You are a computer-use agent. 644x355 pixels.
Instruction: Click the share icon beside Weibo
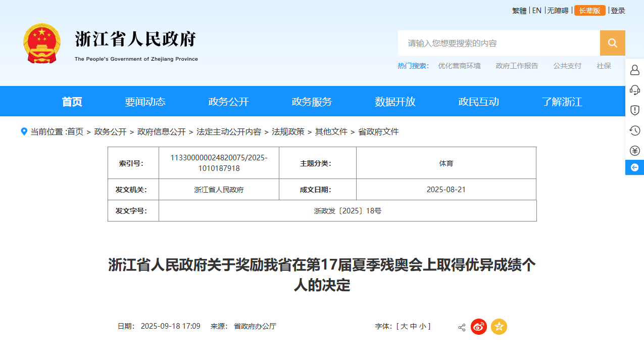[462, 327]
